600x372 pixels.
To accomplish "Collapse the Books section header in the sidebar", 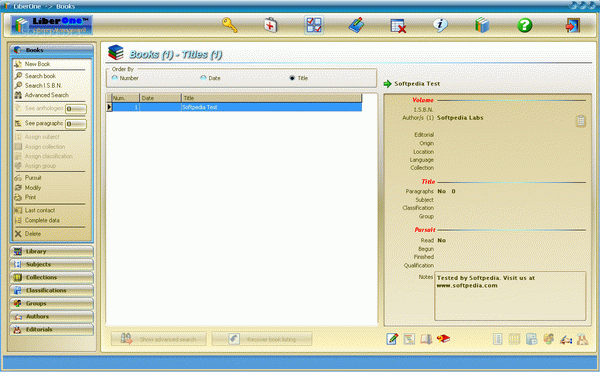I will (52, 50).
